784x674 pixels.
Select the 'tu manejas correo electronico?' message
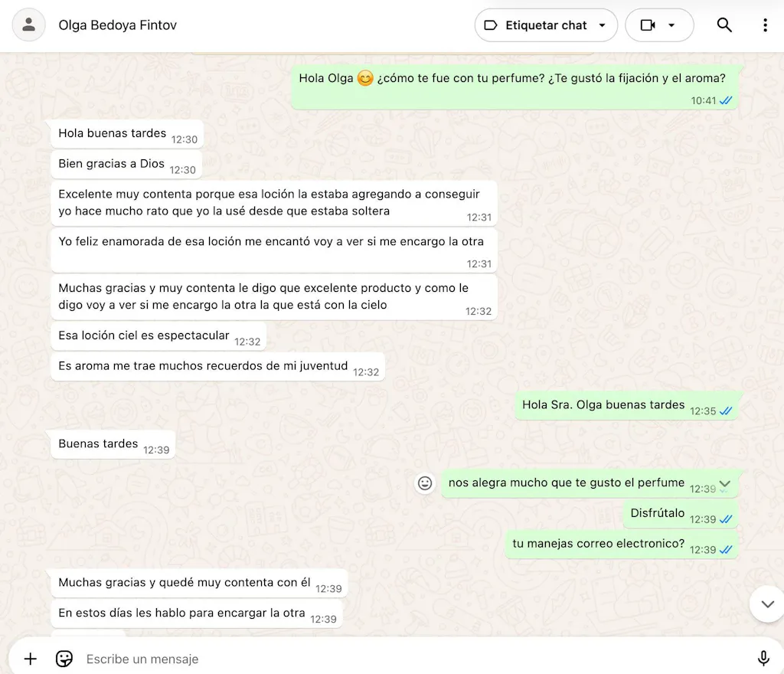click(598, 544)
